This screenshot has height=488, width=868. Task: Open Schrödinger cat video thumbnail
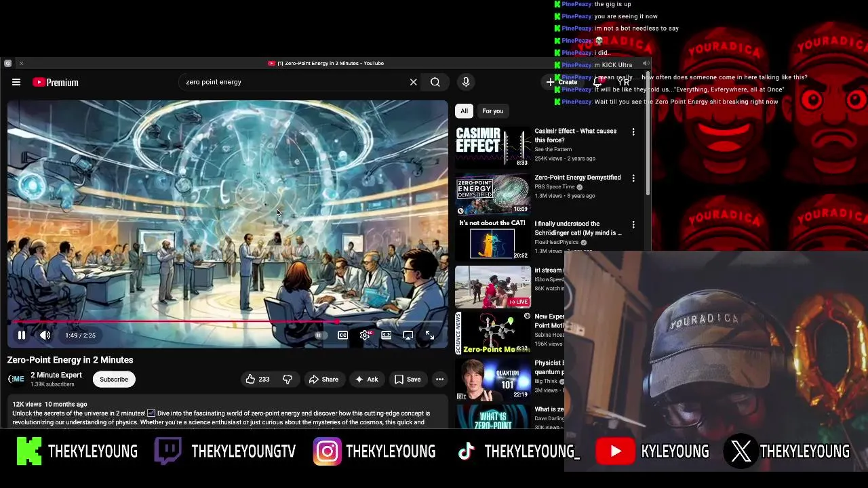(x=493, y=240)
